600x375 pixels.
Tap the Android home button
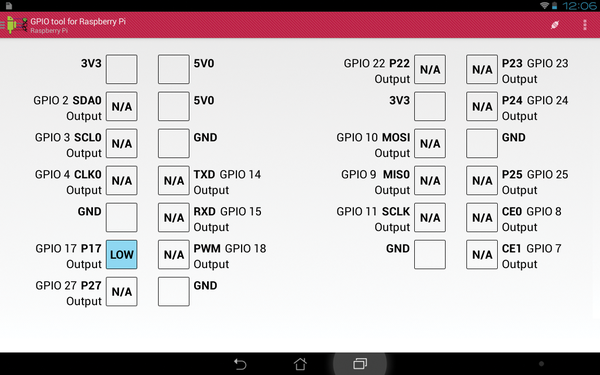300,364
